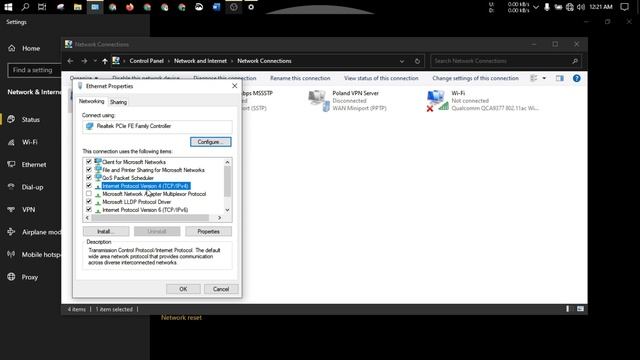Click the Configure button
Screen dimensions: 640x360
pyautogui.click(x=211, y=142)
